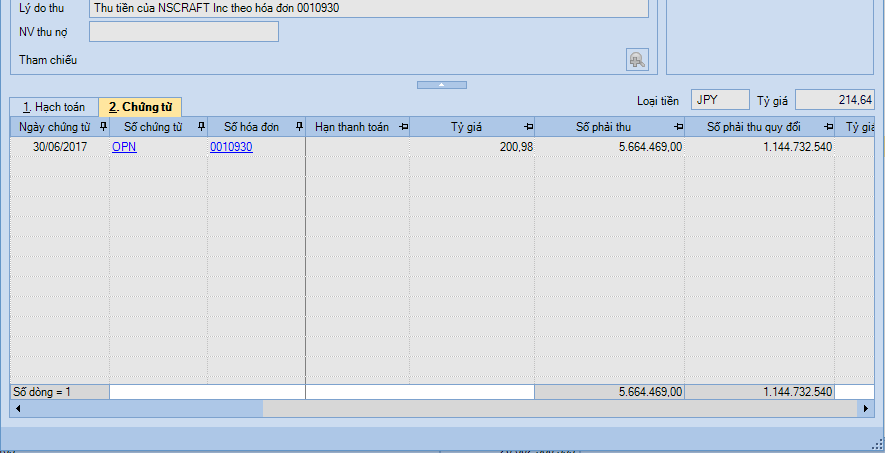Switch to the 1. Hạch toán tab
This screenshot has width=885, height=460.
click(x=54, y=107)
